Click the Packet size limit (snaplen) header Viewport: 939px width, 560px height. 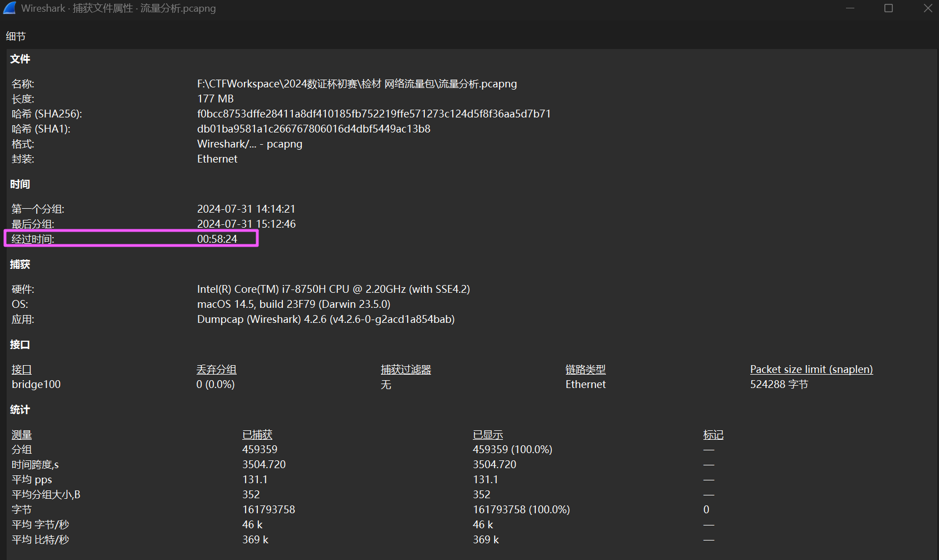coord(811,369)
